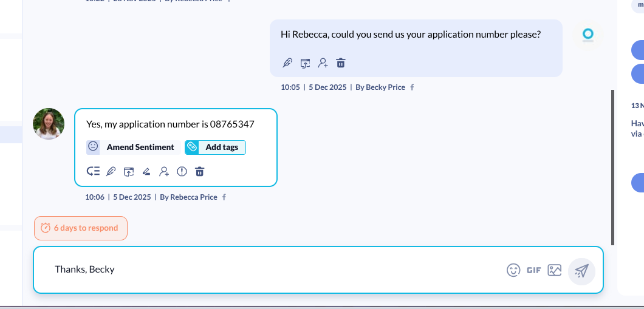644x309 pixels.
Task: Click message text 'Yes, my application number is 08765347'
Action: pyautogui.click(x=171, y=124)
